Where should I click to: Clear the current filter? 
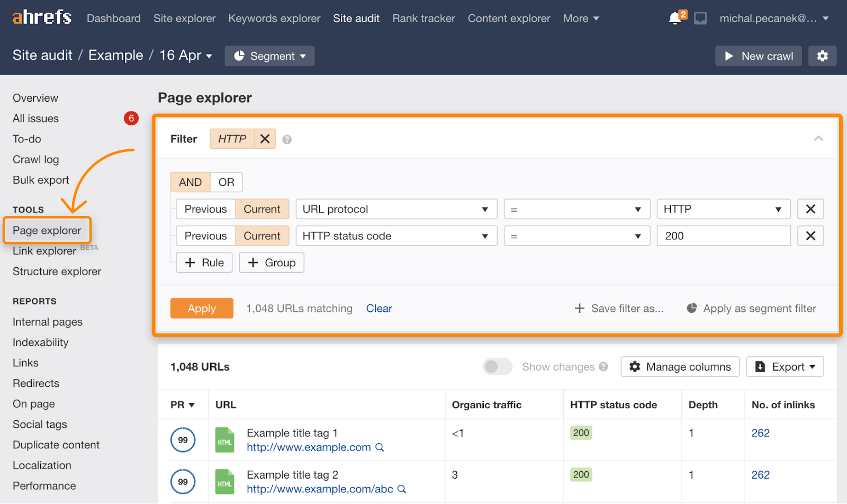pyautogui.click(x=379, y=308)
